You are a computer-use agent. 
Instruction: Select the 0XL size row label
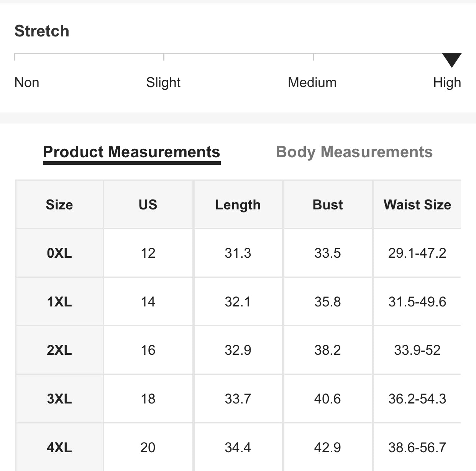click(x=59, y=253)
